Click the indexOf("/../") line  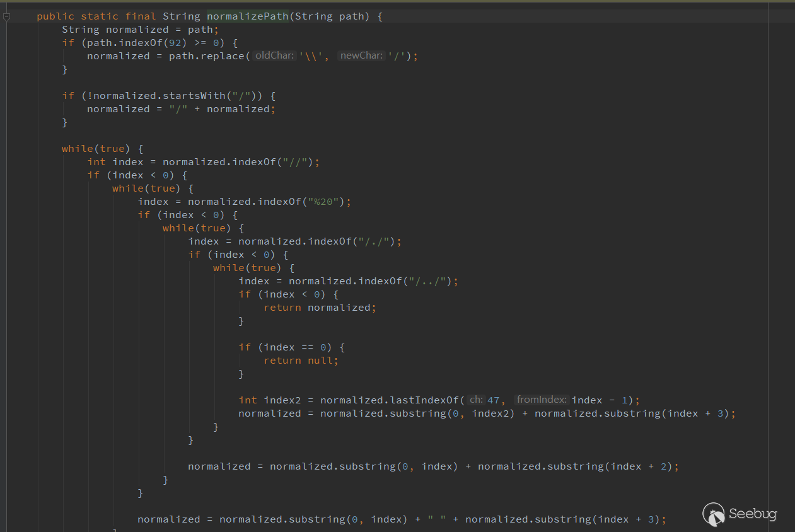coord(349,281)
